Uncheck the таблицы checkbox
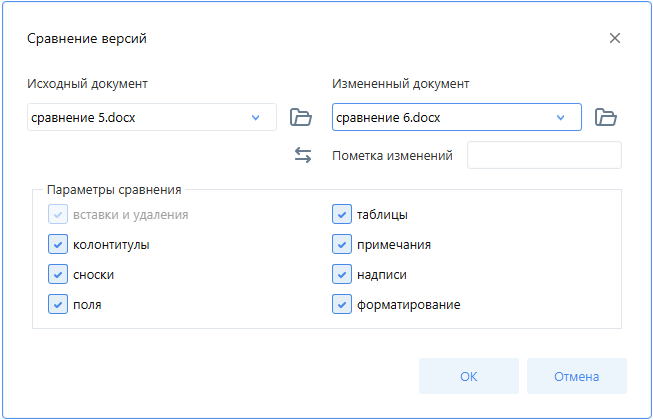Image resolution: width=653 pixels, height=420 pixels. 340,214
